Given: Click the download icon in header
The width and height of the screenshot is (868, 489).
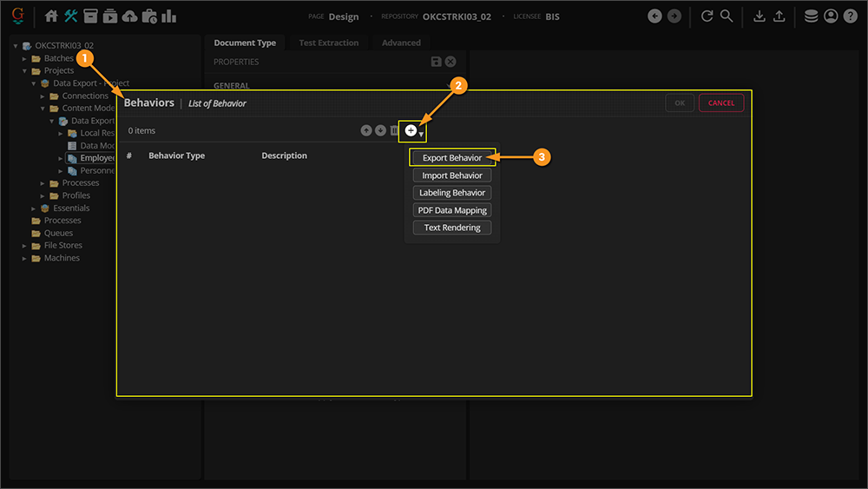Looking at the screenshot, I should [759, 17].
